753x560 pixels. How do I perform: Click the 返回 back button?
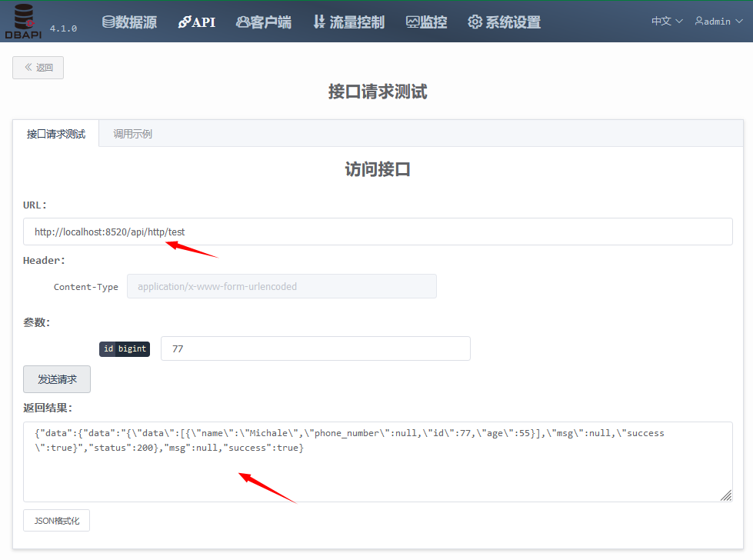[x=38, y=67]
